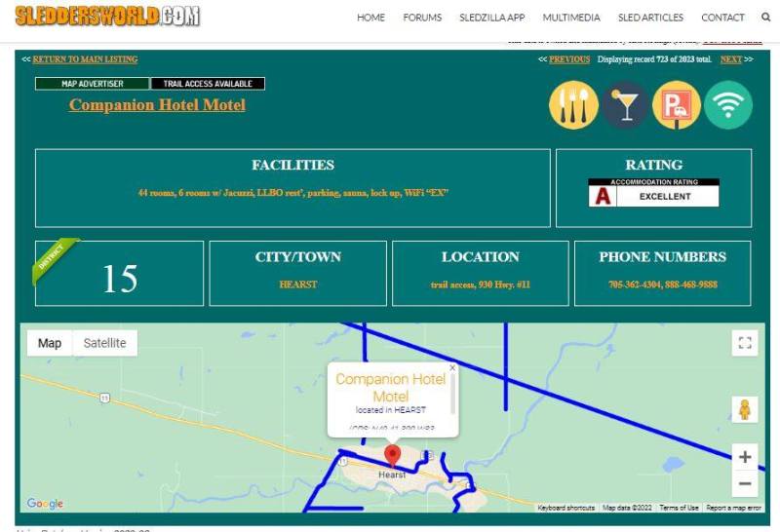Image resolution: width=780 pixels, height=532 pixels.
Task: Click the cocktail bar amenity icon
Action: click(625, 105)
